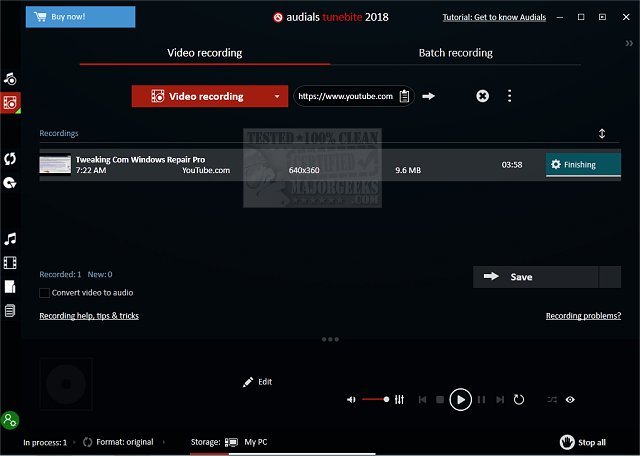
Task: Click the 9.6 MB size value
Action: click(408, 170)
